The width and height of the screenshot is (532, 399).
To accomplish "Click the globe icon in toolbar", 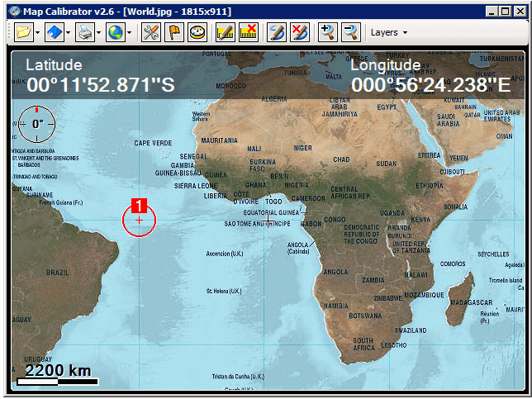I will [115, 32].
